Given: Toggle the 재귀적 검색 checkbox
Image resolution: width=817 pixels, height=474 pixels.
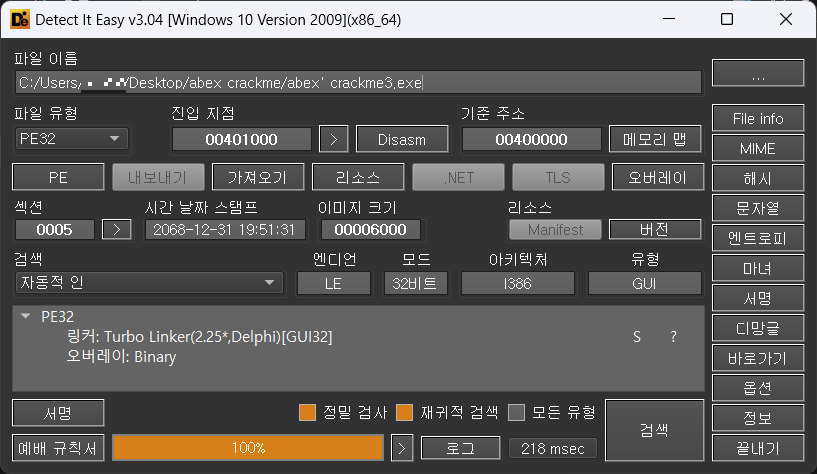Looking at the screenshot, I should coord(404,413).
